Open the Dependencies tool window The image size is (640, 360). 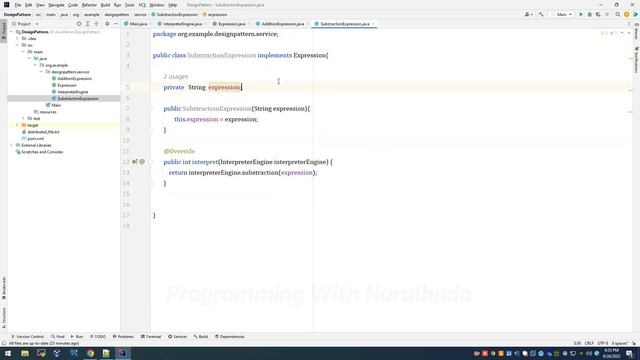pos(230,337)
